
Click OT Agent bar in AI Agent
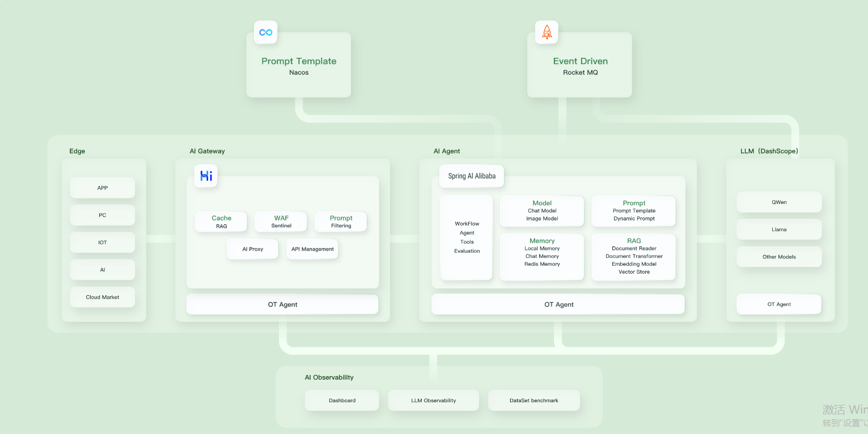558,304
